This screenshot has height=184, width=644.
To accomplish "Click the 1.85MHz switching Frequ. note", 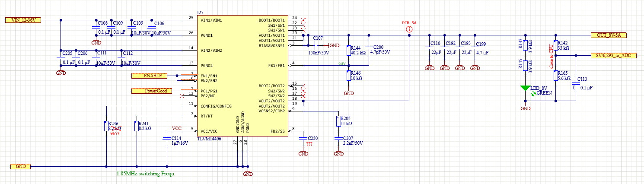I will click(146, 174).
